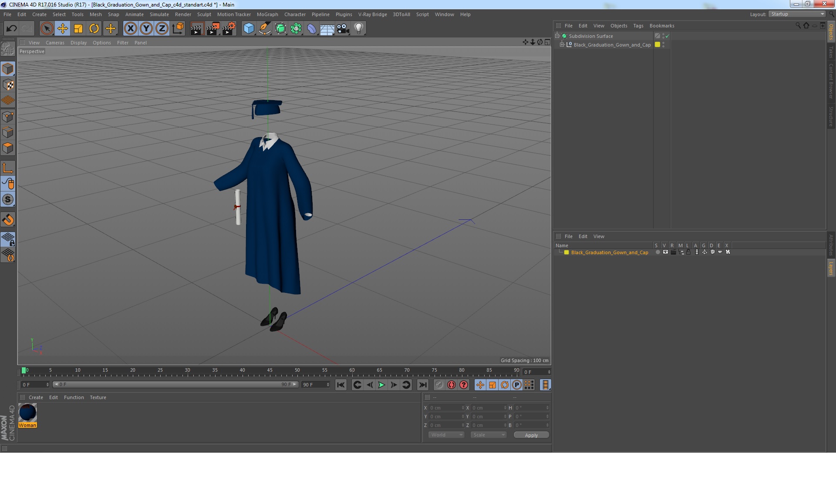The height and width of the screenshot is (504, 836).
Task: Open the Bend deformer icon
Action: pos(312,29)
